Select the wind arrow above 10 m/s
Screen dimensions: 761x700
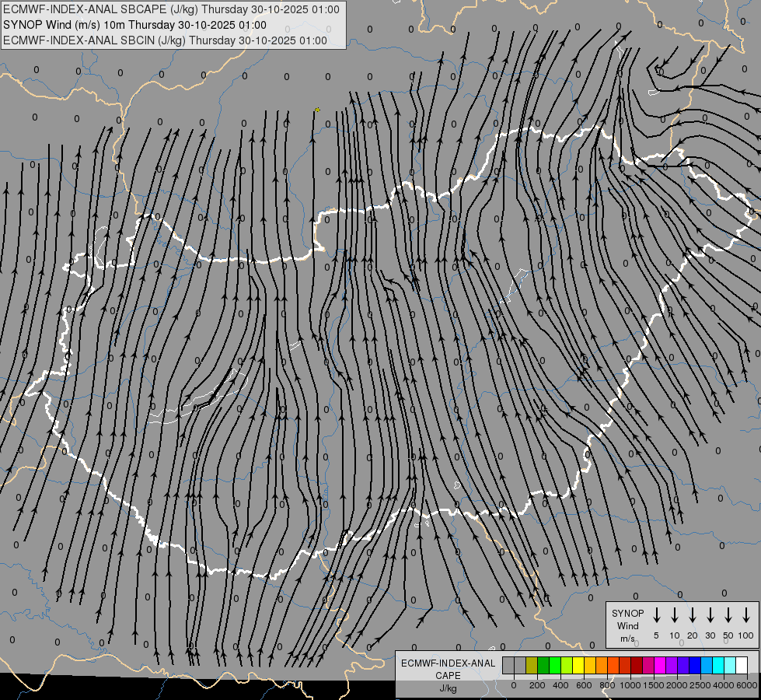[674, 615]
